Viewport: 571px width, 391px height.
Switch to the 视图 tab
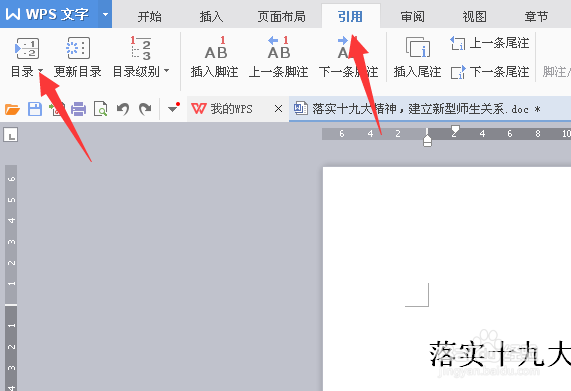(474, 16)
